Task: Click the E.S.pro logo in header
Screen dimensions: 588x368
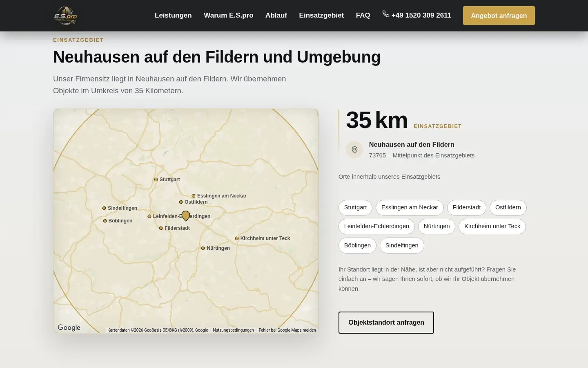Action: point(65,16)
